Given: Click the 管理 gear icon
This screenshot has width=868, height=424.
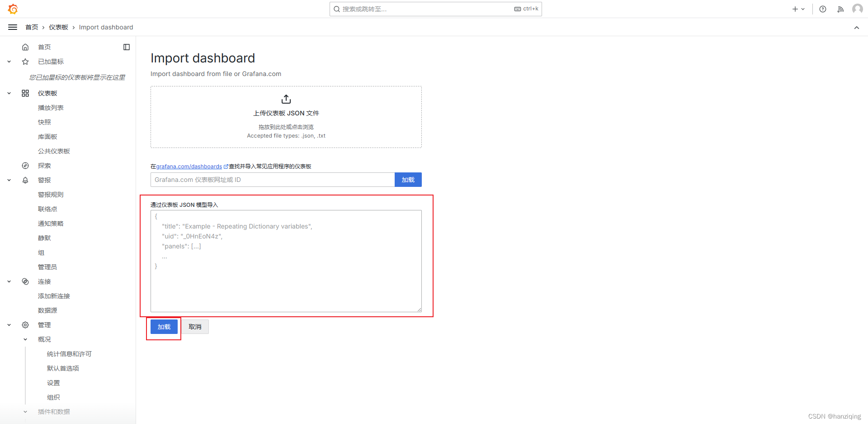Looking at the screenshot, I should 25,325.
